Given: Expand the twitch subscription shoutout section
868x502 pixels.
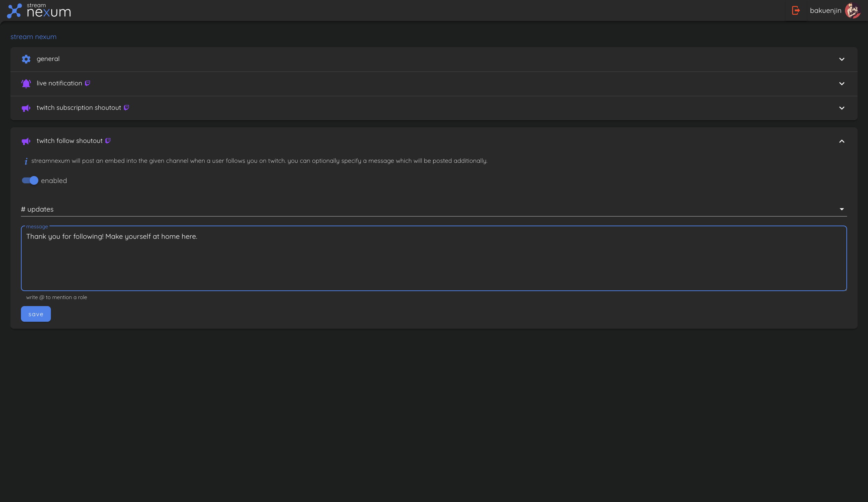Looking at the screenshot, I should pyautogui.click(x=842, y=108).
